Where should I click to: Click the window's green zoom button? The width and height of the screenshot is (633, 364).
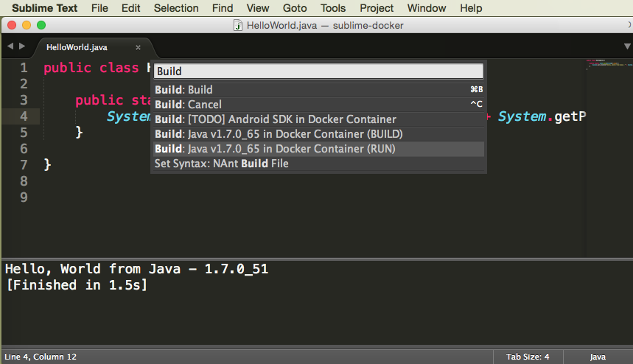click(41, 26)
